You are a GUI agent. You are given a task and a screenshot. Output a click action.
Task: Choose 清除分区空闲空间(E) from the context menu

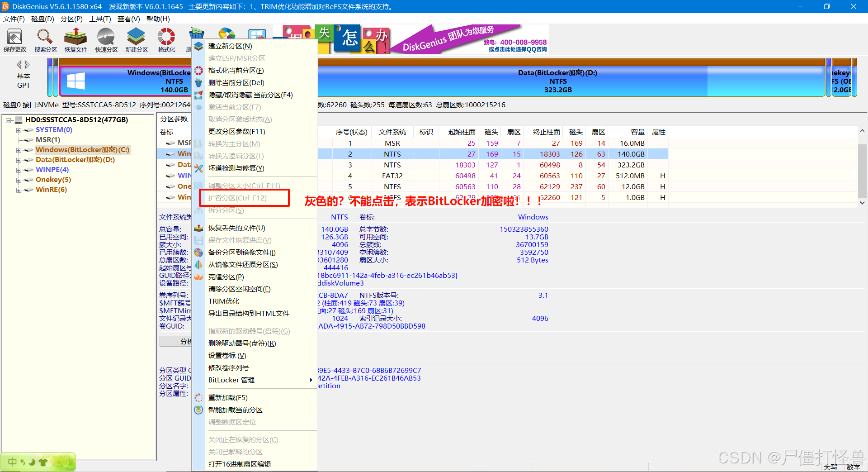point(255,289)
